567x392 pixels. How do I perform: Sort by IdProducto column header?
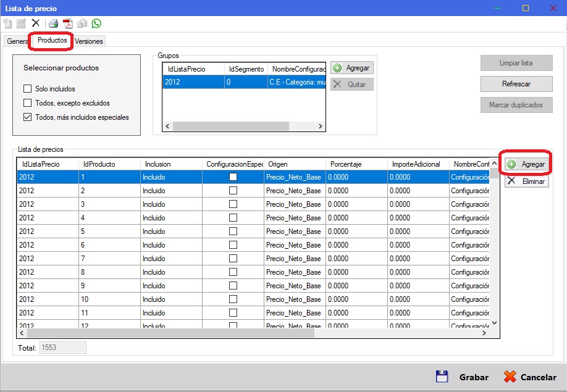click(x=109, y=164)
